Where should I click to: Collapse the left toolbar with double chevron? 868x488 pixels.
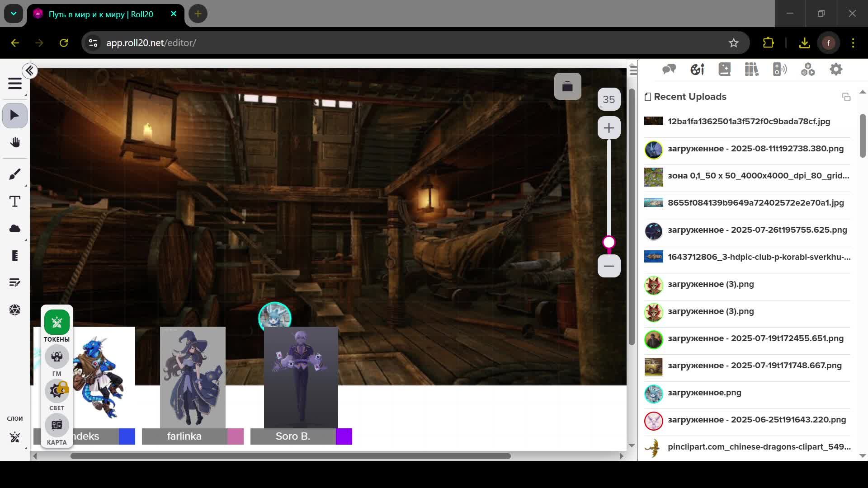point(30,71)
